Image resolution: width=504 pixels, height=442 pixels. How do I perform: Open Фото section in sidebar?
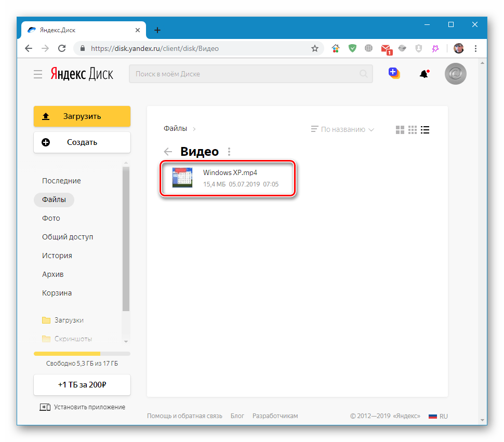[51, 219]
